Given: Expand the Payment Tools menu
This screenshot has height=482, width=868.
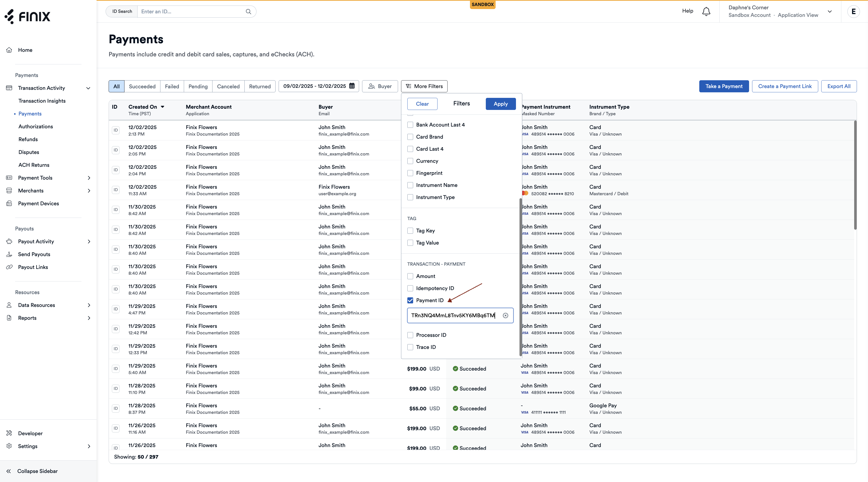Looking at the screenshot, I should (89, 178).
